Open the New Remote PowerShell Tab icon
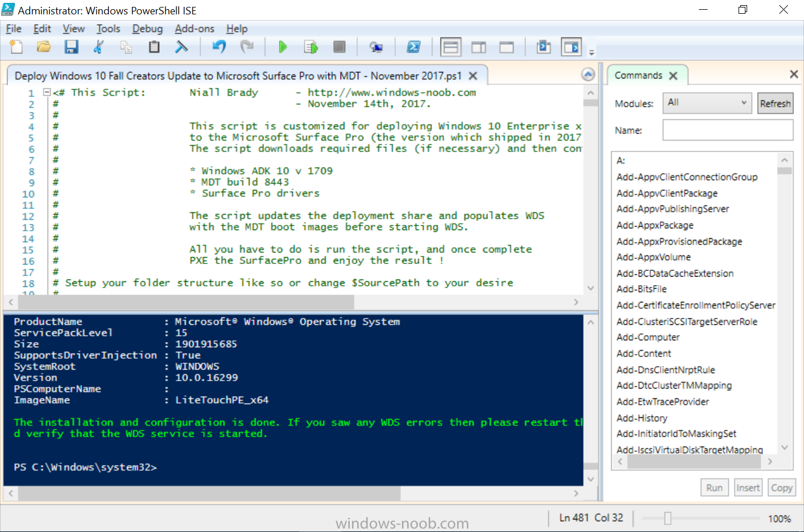Screen dimensions: 804x532 [x=376, y=47]
